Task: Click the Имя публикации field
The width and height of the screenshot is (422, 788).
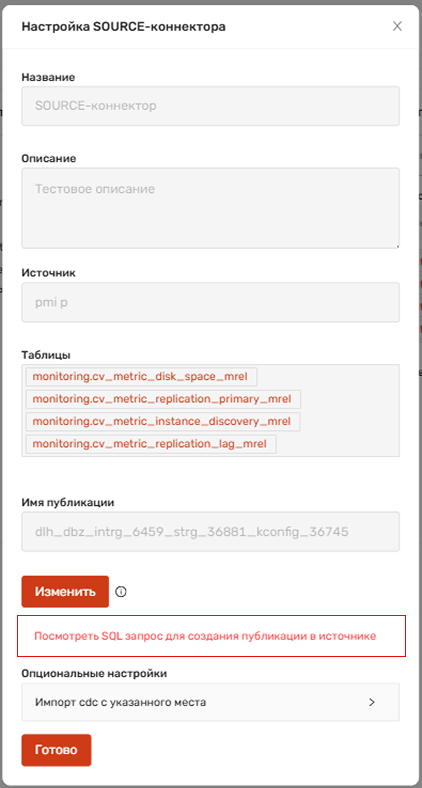Action: [x=210, y=532]
